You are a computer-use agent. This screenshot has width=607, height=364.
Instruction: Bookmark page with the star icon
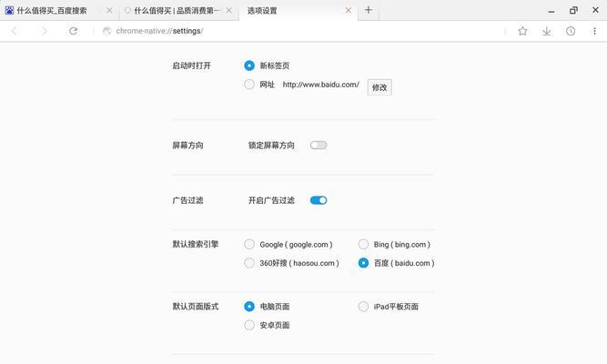click(522, 31)
